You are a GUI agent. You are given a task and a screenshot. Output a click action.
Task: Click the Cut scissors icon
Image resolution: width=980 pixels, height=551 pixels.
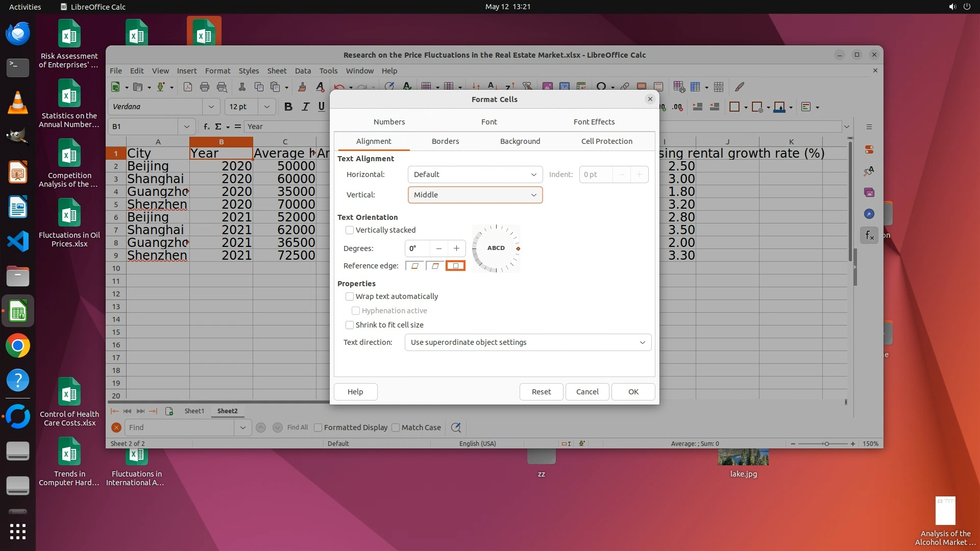coord(242,87)
